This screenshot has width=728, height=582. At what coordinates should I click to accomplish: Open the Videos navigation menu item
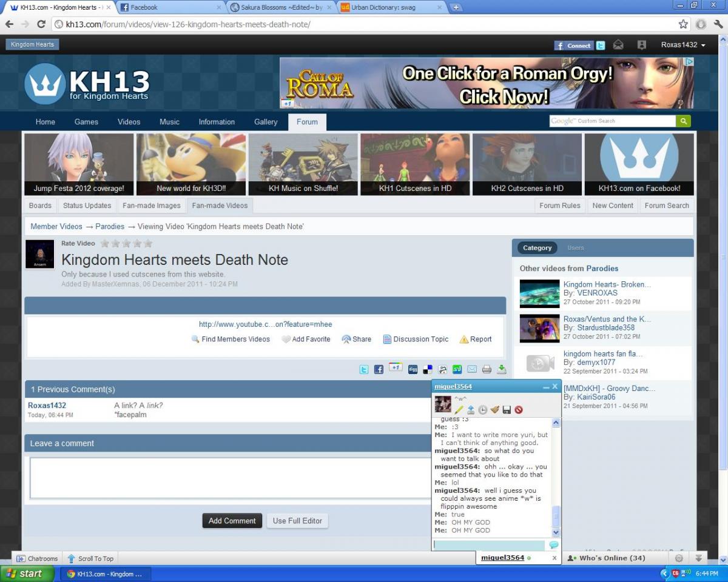(x=129, y=122)
